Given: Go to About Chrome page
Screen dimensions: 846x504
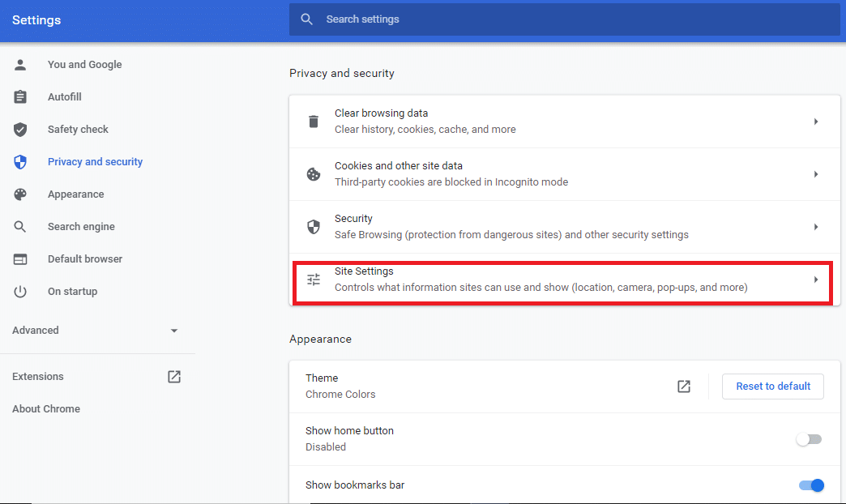Looking at the screenshot, I should [46, 409].
